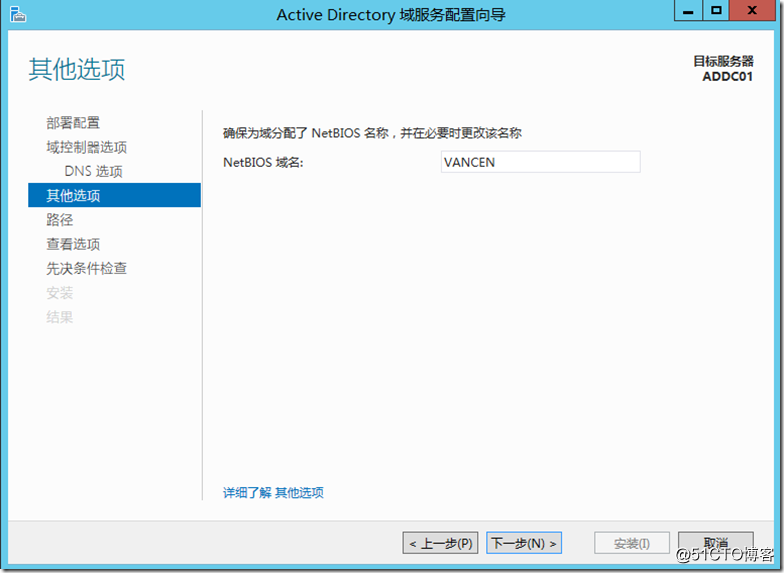Minimize the configuration wizard window

point(688,10)
